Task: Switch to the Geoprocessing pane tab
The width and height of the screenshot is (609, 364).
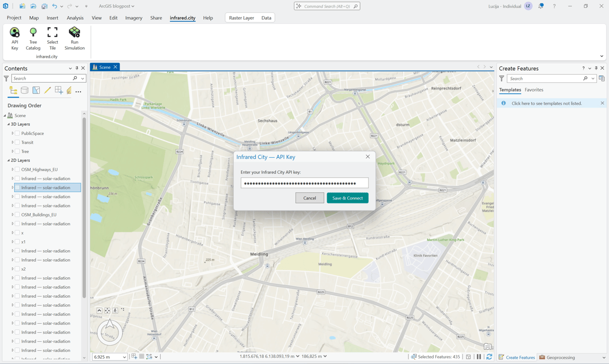Action: (557, 357)
